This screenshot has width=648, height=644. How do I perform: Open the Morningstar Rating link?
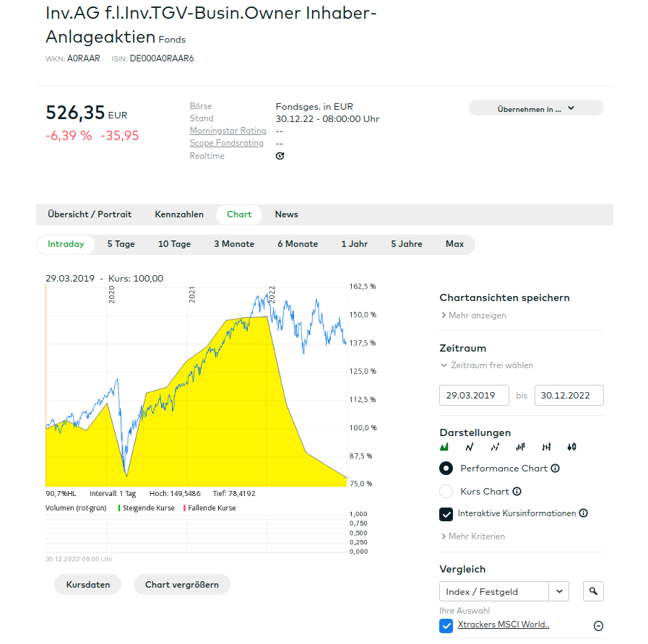(x=228, y=131)
